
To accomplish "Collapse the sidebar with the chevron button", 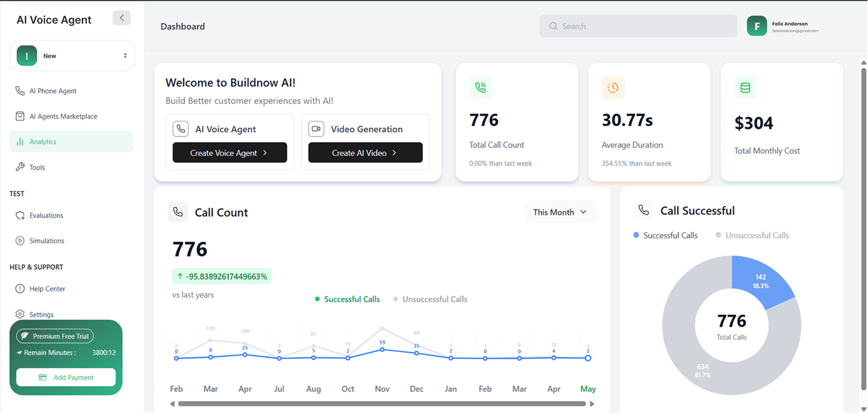I will [x=121, y=18].
